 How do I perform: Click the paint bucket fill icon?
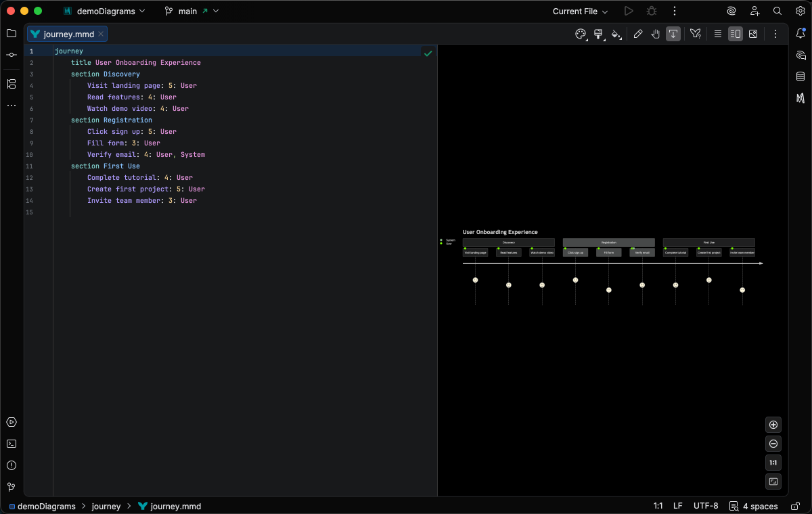[616, 34]
